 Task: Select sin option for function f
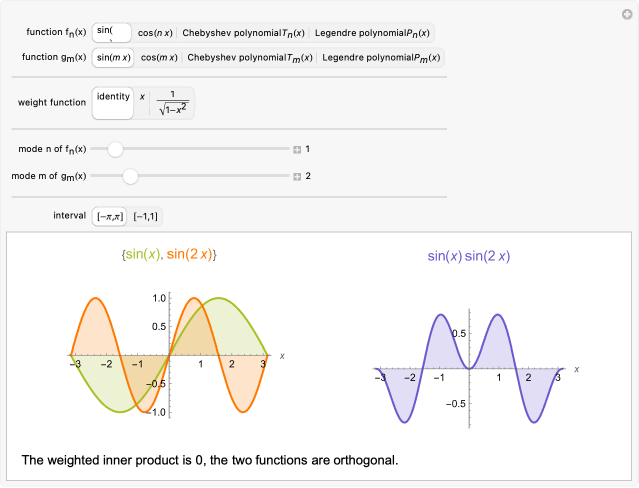(x=111, y=32)
